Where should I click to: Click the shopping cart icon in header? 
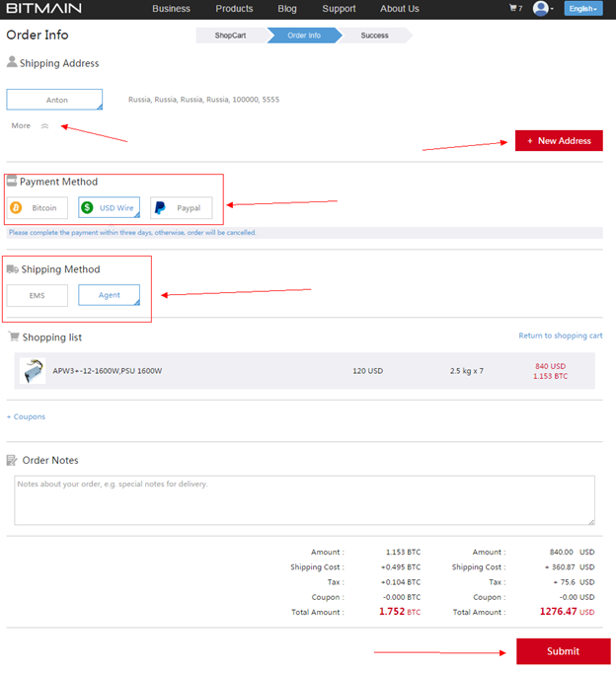click(514, 9)
